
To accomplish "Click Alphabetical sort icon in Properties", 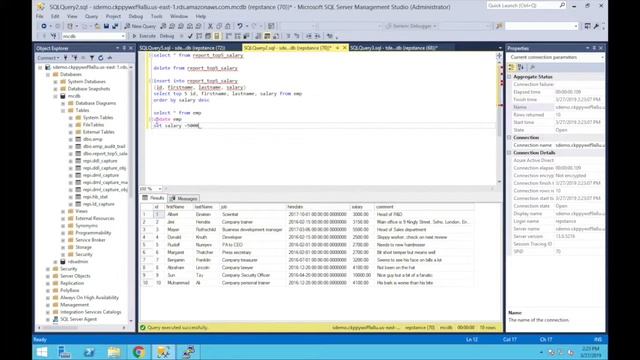I will tap(521, 67).
